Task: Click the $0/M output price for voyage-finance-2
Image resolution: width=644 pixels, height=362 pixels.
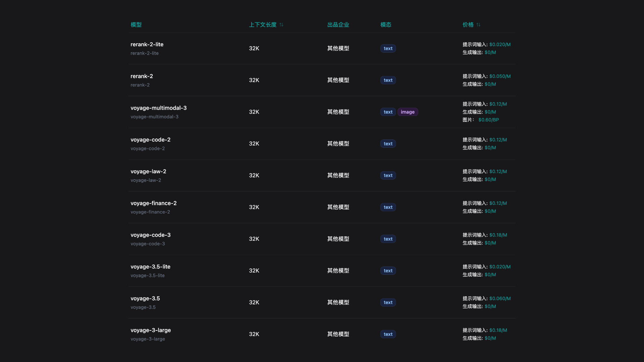Action: [x=490, y=211]
